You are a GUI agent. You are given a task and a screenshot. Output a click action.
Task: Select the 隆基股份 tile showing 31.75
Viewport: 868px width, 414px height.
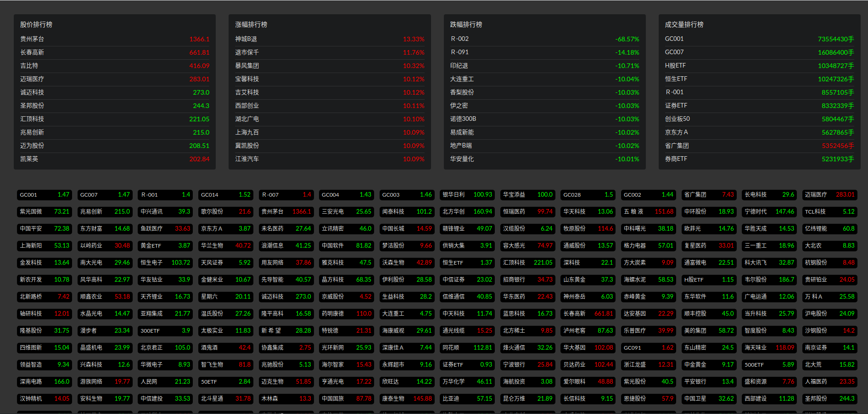(45, 331)
